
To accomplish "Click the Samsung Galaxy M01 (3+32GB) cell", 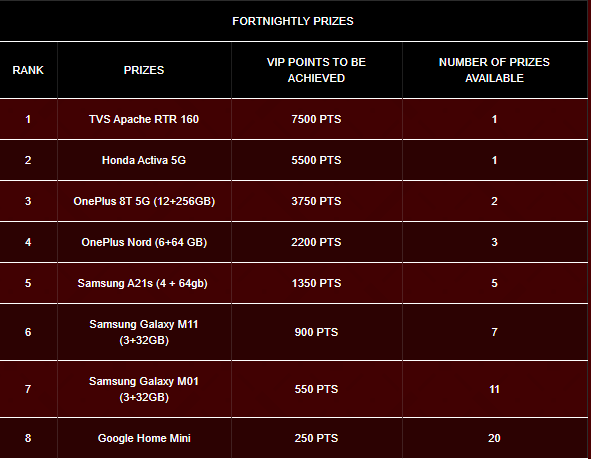I will click(144, 389).
